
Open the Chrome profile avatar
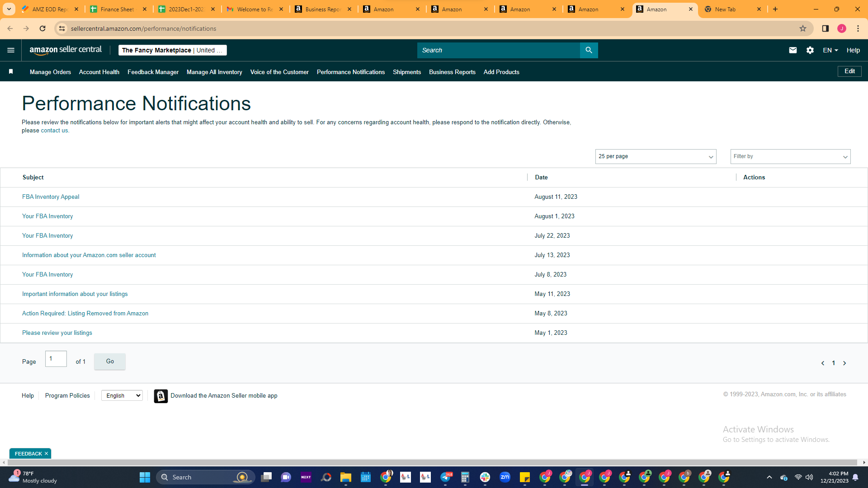[842, 28]
